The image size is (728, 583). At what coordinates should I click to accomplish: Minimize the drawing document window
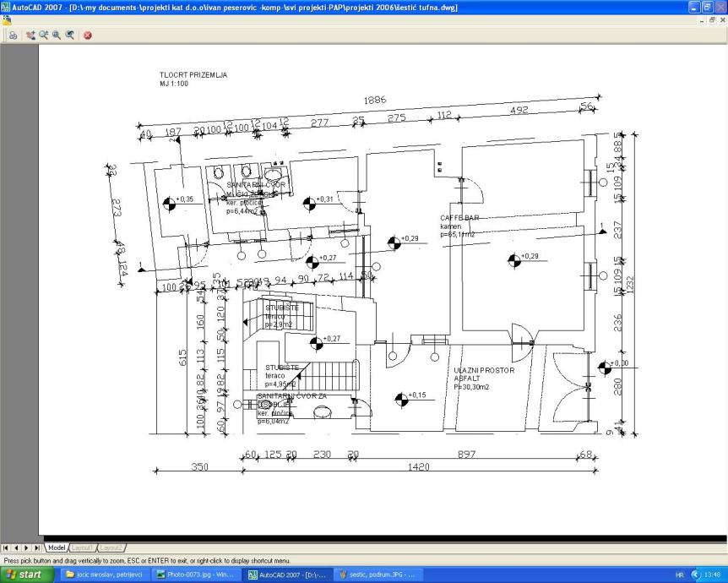(x=702, y=20)
